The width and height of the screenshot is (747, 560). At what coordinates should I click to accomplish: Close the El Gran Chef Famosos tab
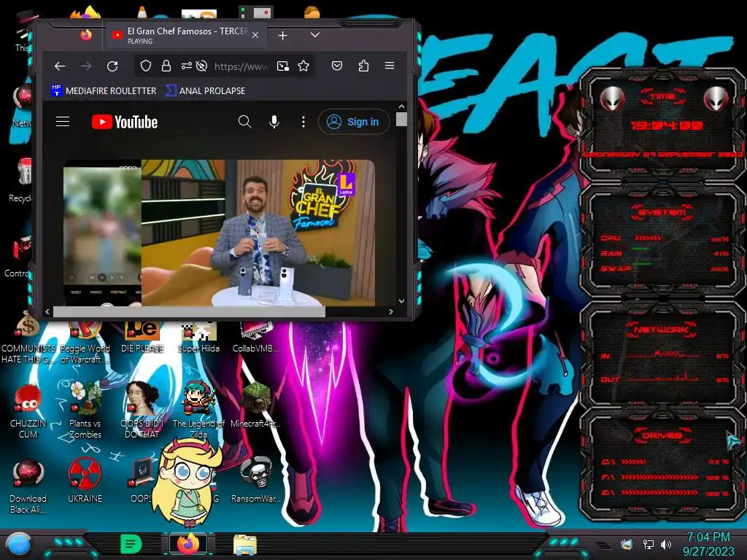click(x=255, y=35)
